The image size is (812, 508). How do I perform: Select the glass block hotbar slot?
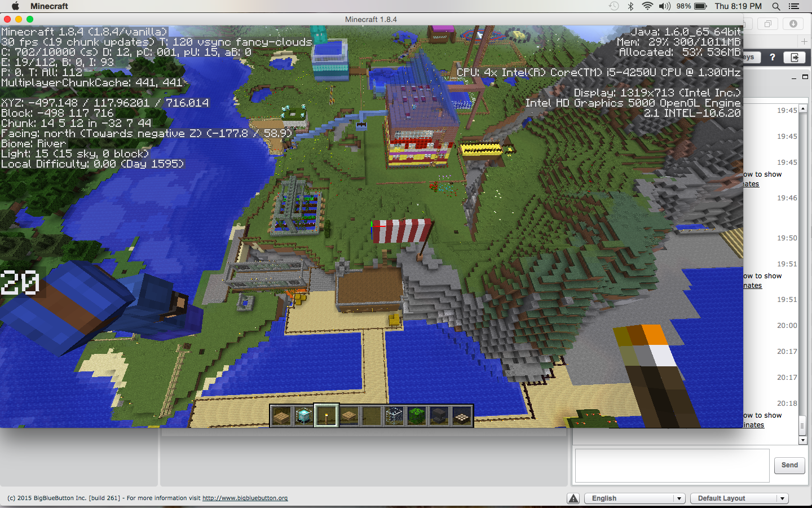[394, 416]
